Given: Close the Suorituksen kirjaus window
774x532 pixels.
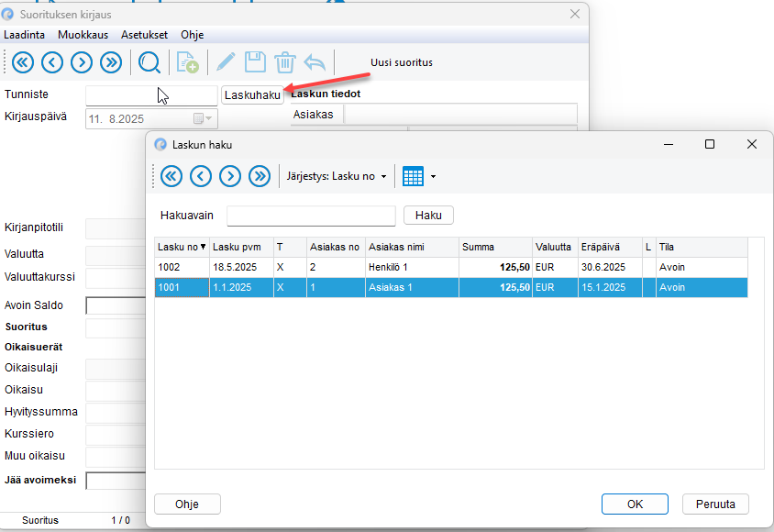Looking at the screenshot, I should click(x=575, y=14).
